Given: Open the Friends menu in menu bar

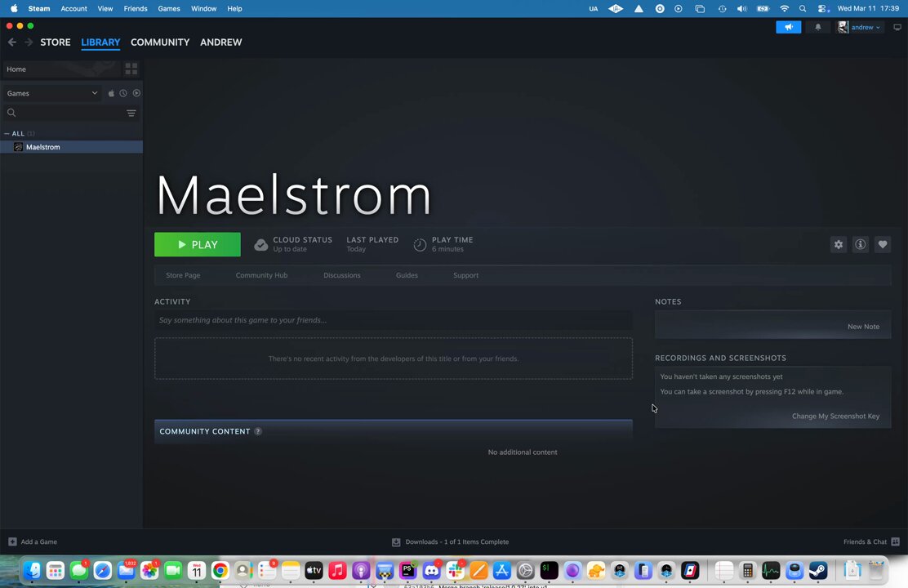Looking at the screenshot, I should [136, 9].
